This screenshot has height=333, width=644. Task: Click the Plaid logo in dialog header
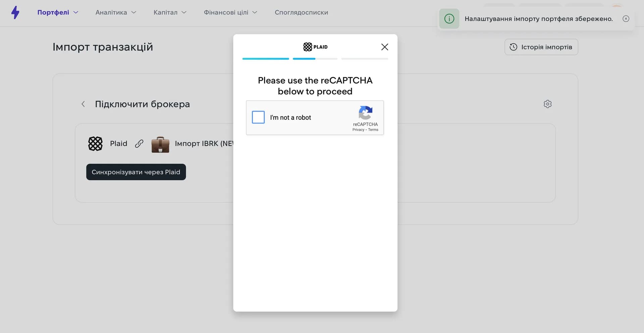(x=315, y=47)
